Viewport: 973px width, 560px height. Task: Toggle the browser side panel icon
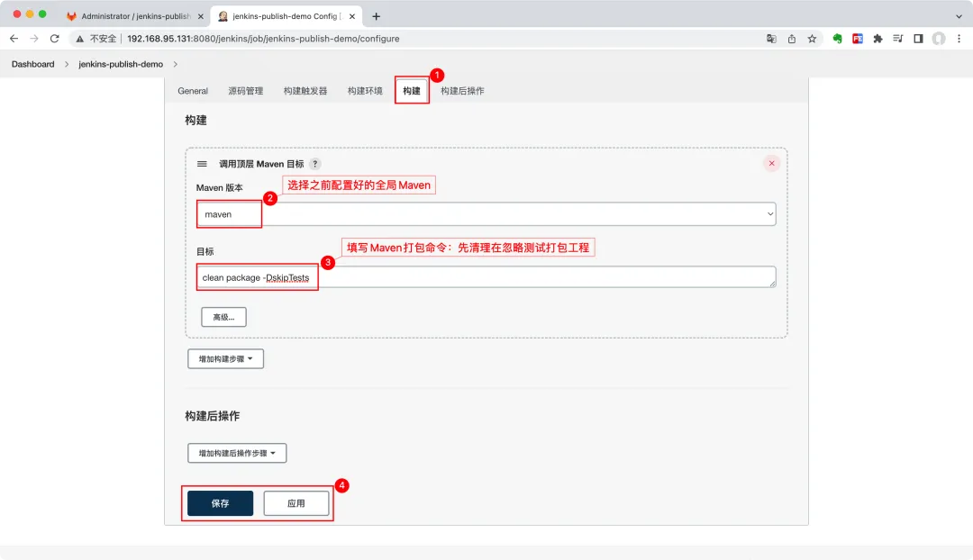pos(918,39)
